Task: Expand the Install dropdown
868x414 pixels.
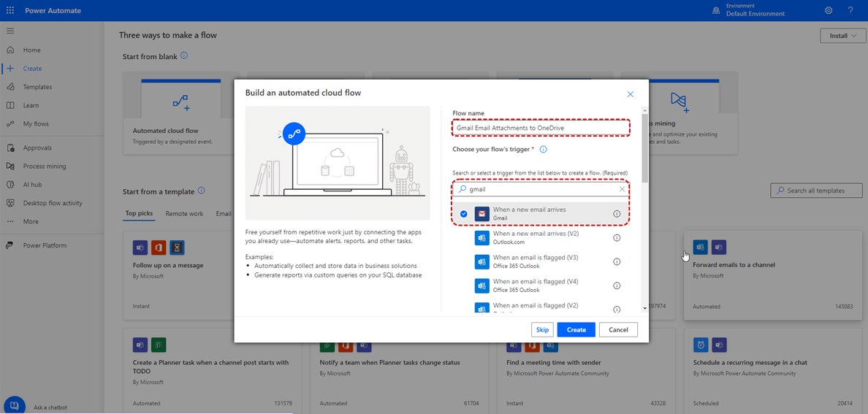Action: point(842,36)
